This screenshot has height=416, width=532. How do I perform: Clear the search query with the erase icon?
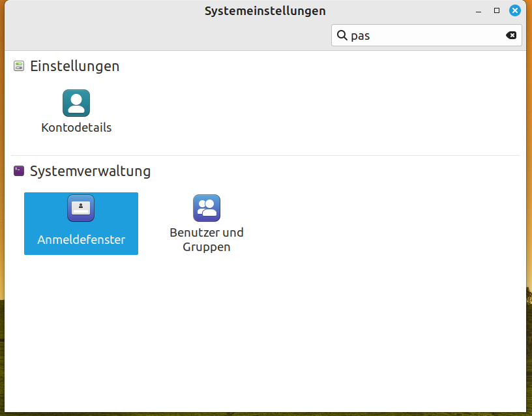(x=512, y=35)
